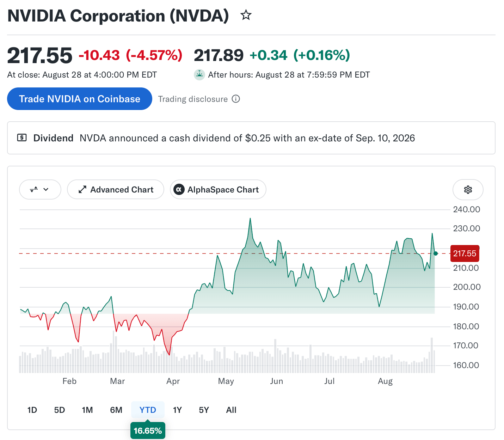Click Trade NVIDIA on Coinbase button
504x440 pixels.
(x=80, y=99)
